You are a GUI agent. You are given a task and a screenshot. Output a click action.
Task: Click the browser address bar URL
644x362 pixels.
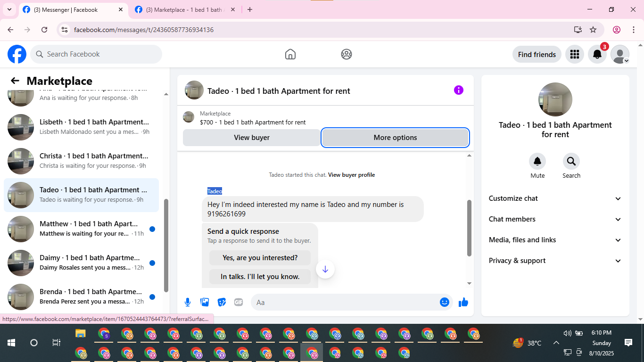(144, 30)
